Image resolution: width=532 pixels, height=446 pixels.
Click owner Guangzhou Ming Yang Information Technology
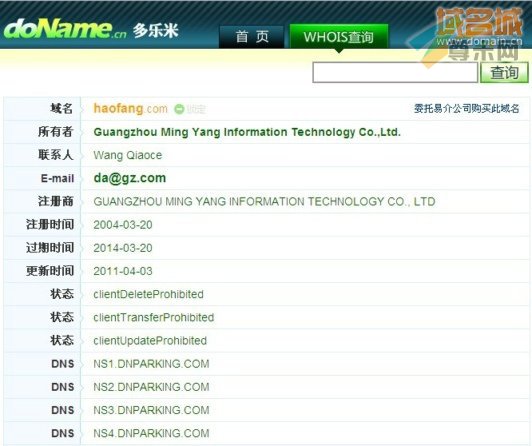247,132
